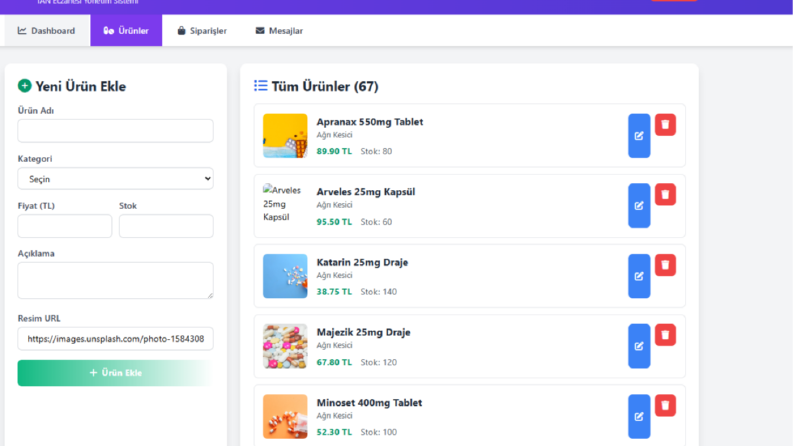Select the Majezik 25mg Draje product name
Image resolution: width=793 pixels, height=446 pixels.
pyautogui.click(x=363, y=332)
